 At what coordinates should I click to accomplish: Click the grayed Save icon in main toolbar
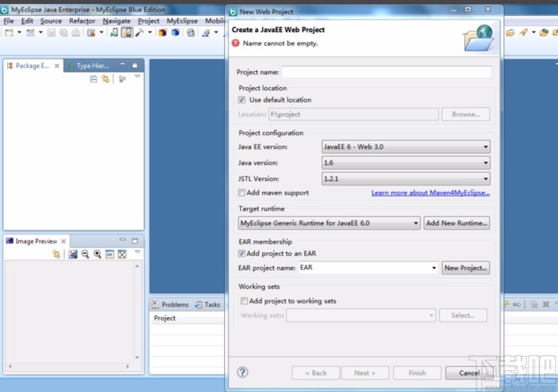click(51, 32)
